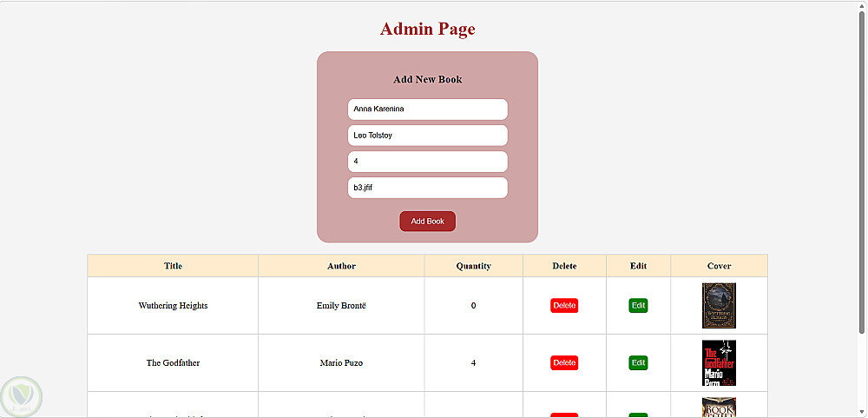The image size is (868, 418).
Task: Focus the title field containing Anna Karenina
Action: 427,109
